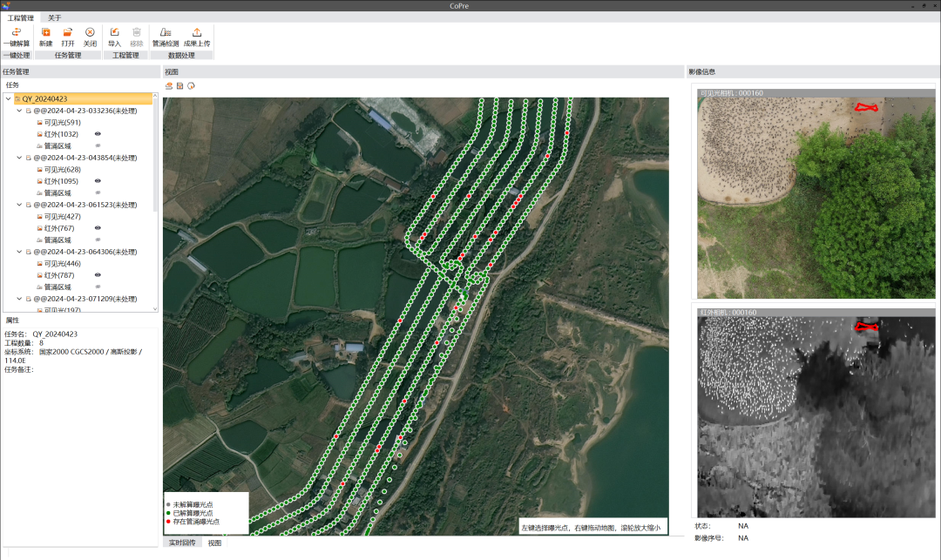The width and height of the screenshot is (941, 560).
Task: Select 管涵区域 under 061523 project
Action: tap(58, 240)
